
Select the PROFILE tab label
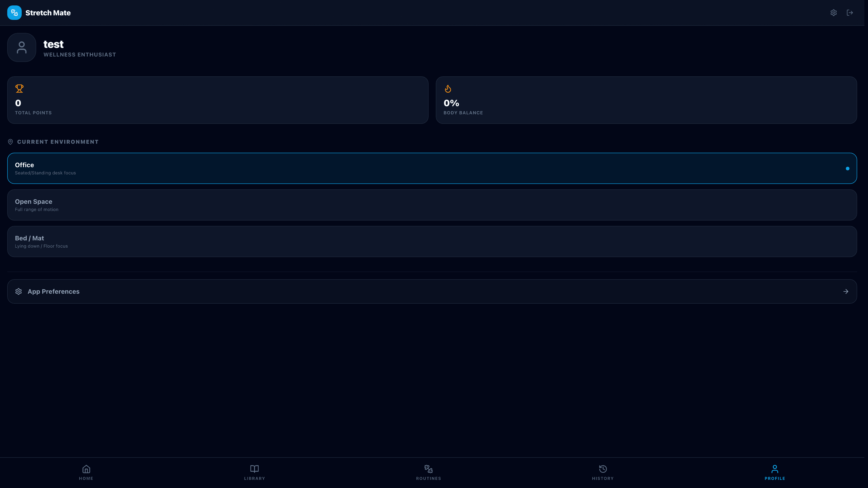point(775,478)
